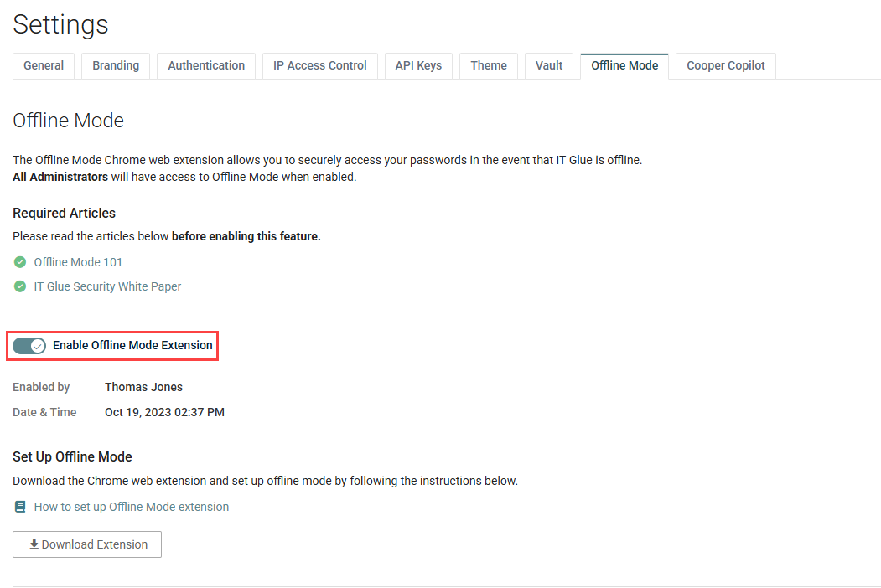Go to the IP Access Control tab
The width and height of the screenshot is (881, 588).
pos(319,65)
